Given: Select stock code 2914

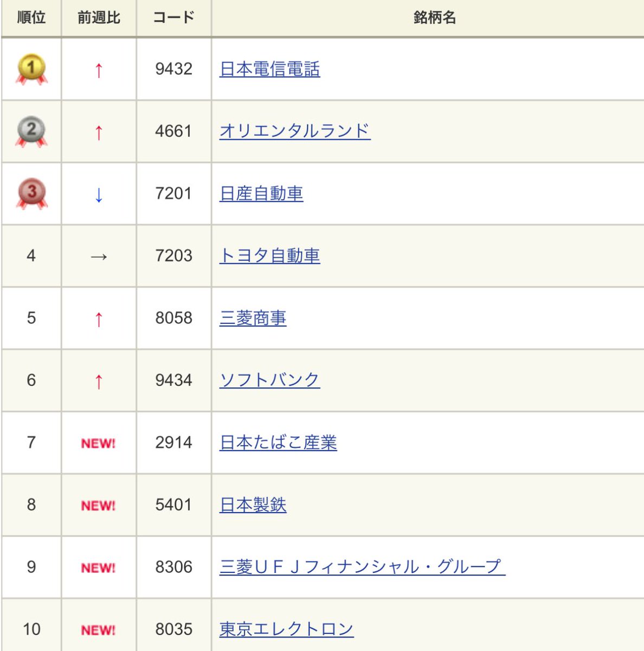Looking at the screenshot, I should click(173, 443).
